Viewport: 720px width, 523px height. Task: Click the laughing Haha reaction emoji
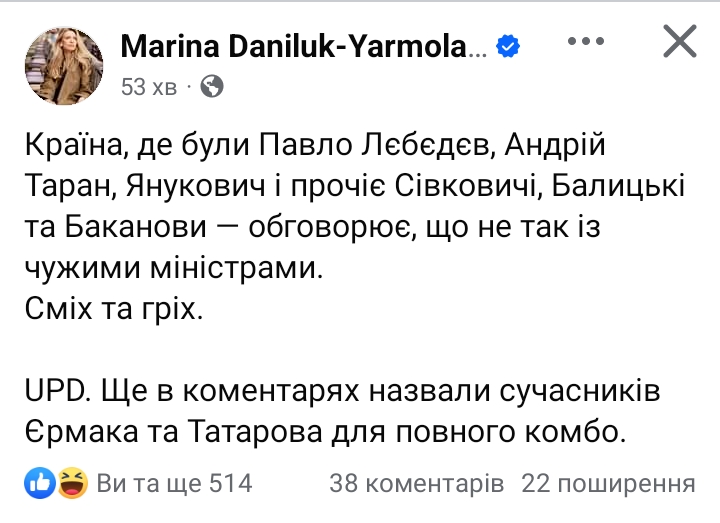(71, 484)
